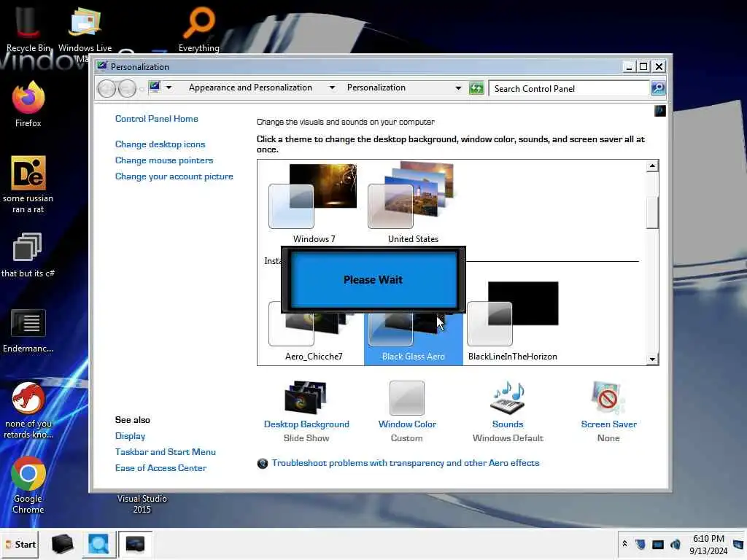
Task: Open the 'some russian ran a rat' icon
Action: 28,184
